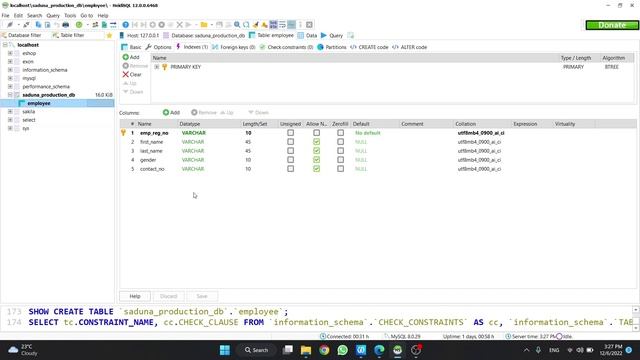This screenshot has width=640, height=360.
Task: Click the Copy toolbar icon
Action: click(x=38, y=25)
